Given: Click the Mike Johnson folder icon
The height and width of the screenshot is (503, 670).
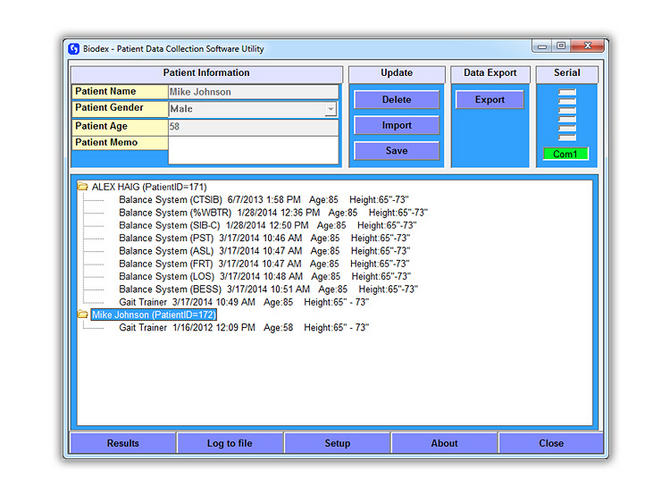Looking at the screenshot, I should tap(82, 315).
